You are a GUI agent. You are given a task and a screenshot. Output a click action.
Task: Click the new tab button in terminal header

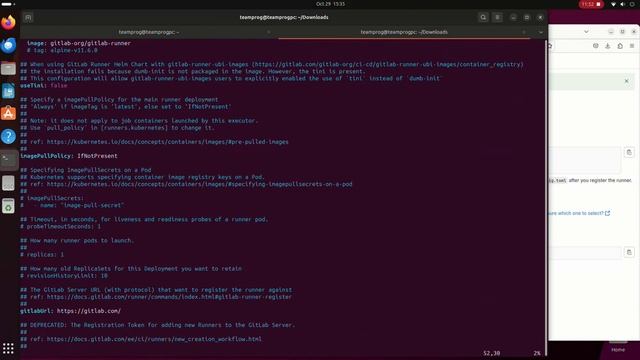[x=28, y=17]
